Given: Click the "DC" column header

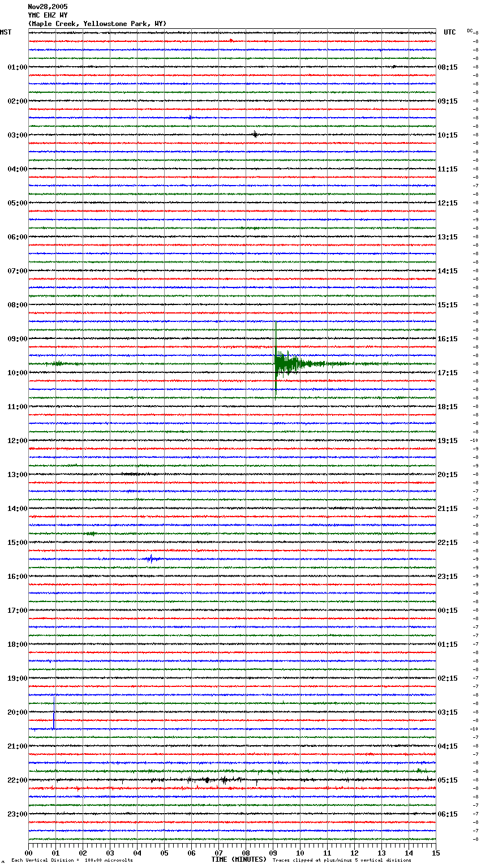Looking at the screenshot, I should point(470,31).
